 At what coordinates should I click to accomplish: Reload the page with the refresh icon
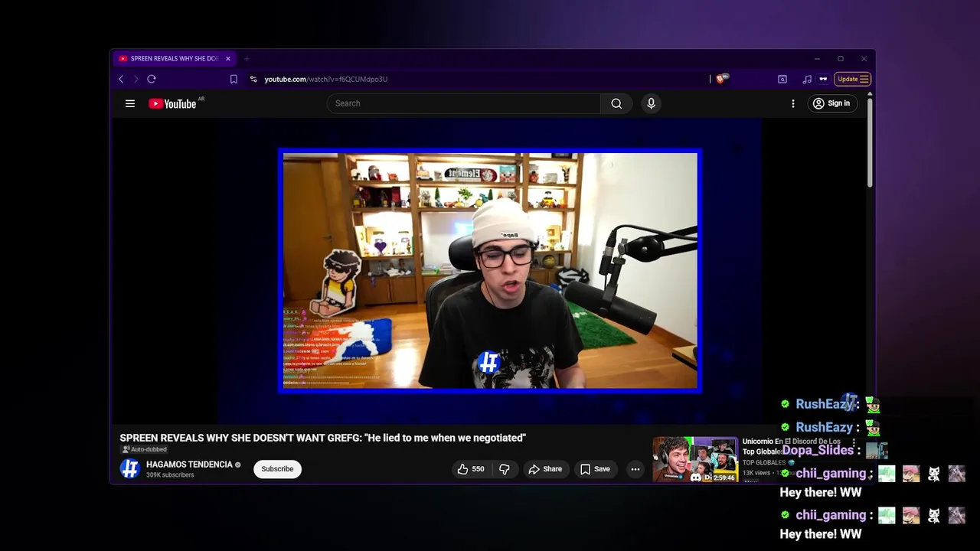click(x=152, y=79)
